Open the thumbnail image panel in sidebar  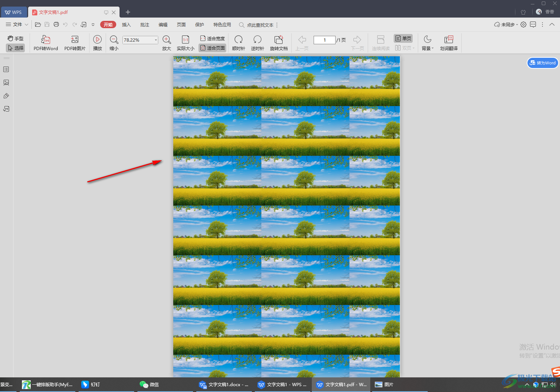coord(6,83)
